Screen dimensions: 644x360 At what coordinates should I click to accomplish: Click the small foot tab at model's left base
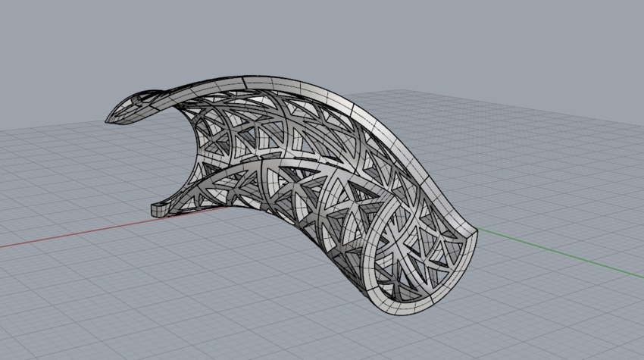click(x=161, y=208)
